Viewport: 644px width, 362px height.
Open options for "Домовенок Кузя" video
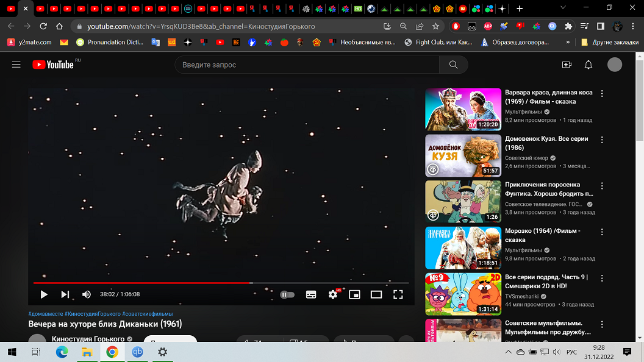click(x=602, y=140)
